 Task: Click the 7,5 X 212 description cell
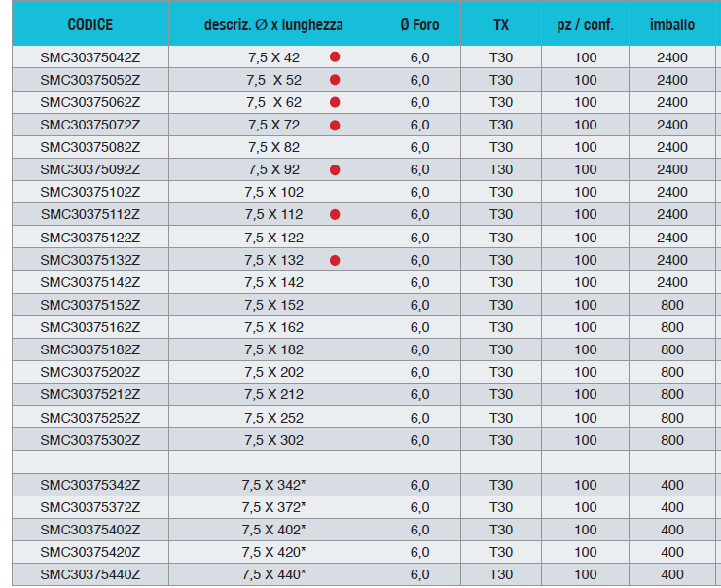[273, 394]
